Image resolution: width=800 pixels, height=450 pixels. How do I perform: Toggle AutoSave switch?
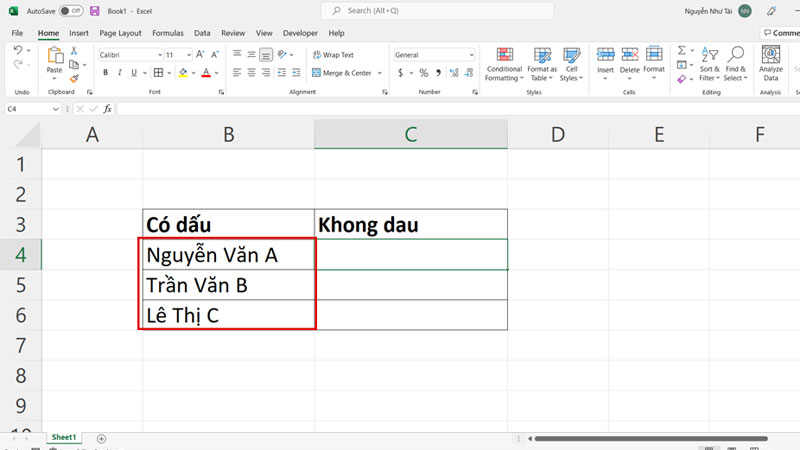tap(71, 11)
